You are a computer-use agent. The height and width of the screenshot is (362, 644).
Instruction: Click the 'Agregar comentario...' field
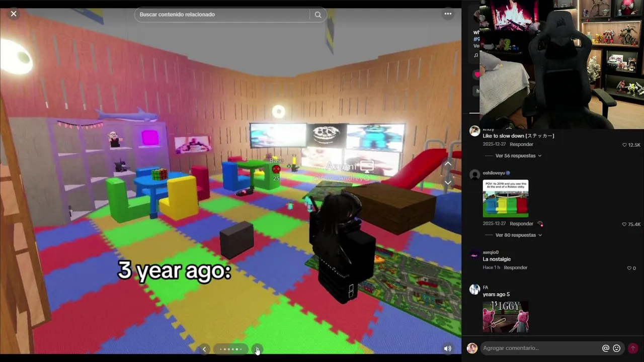541,348
